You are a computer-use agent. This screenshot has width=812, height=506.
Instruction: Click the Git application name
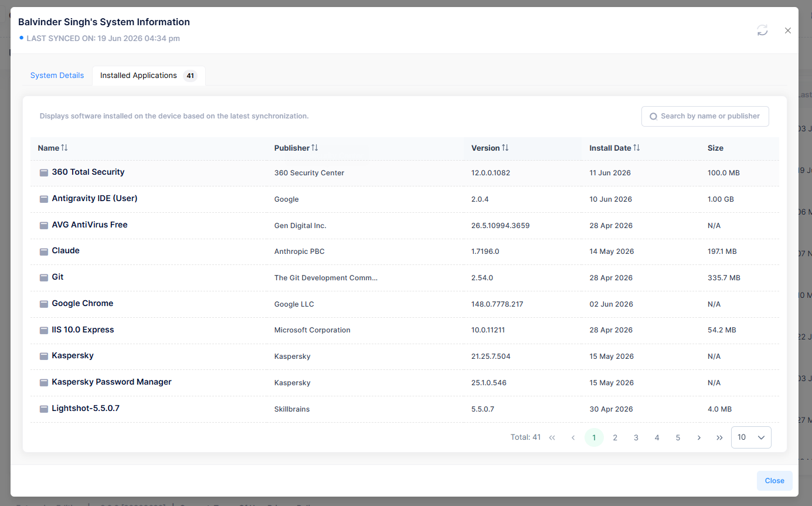[x=57, y=277]
